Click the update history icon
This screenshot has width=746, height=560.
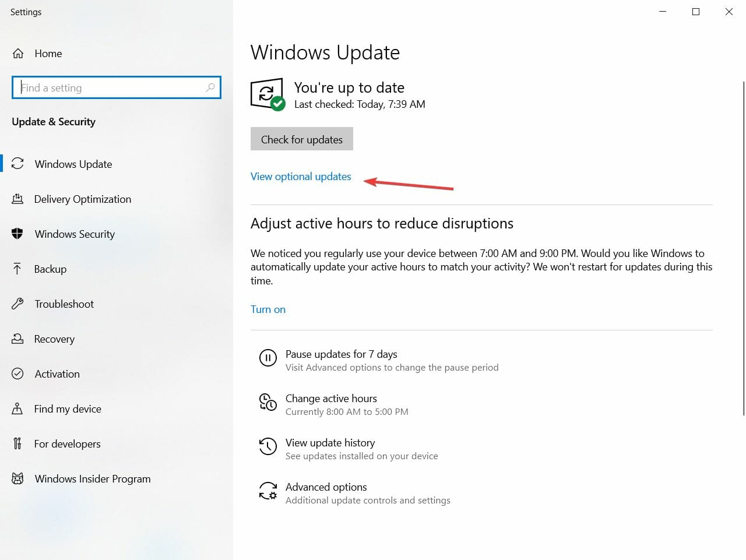(x=268, y=446)
